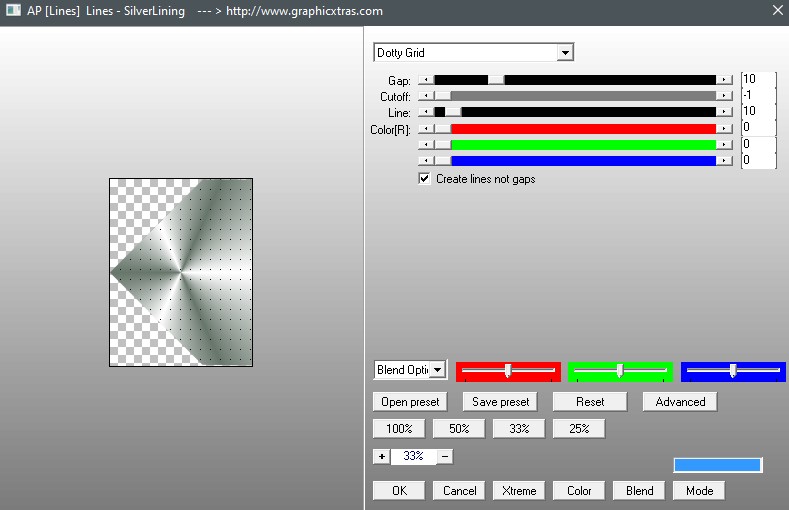
Task: Click the Xtreme button
Action: point(519,491)
